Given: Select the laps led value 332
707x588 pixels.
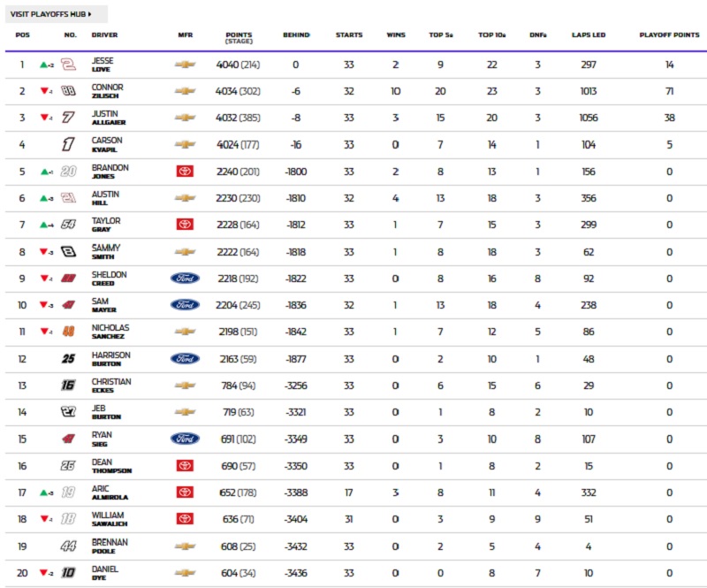Looking at the screenshot, I should pos(589,493).
